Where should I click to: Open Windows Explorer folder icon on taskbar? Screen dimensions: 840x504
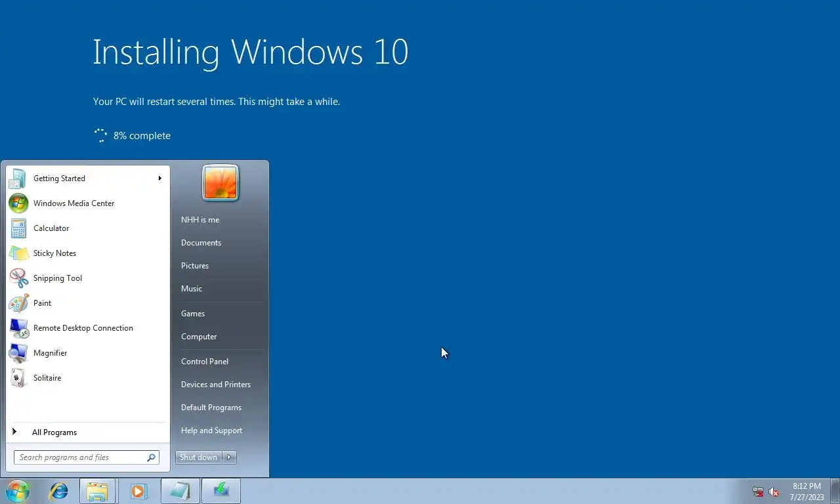pos(97,491)
